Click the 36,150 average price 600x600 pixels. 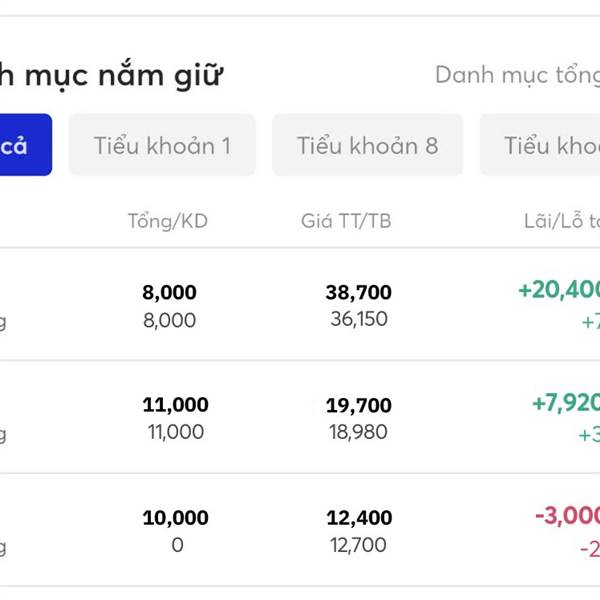click(x=359, y=319)
